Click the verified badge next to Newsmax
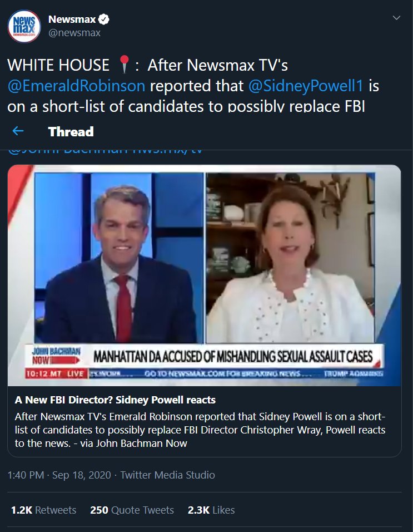The image size is (413, 532). [x=104, y=19]
